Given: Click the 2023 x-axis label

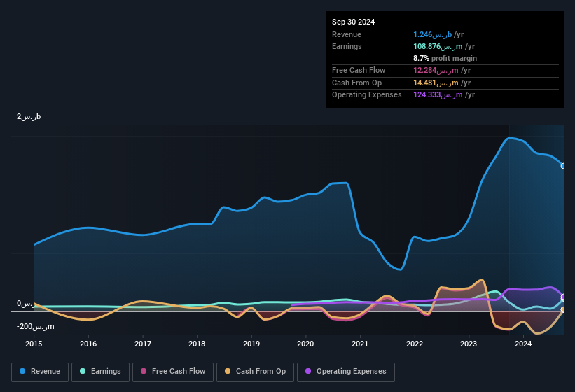Looking at the screenshot, I should [x=469, y=344].
